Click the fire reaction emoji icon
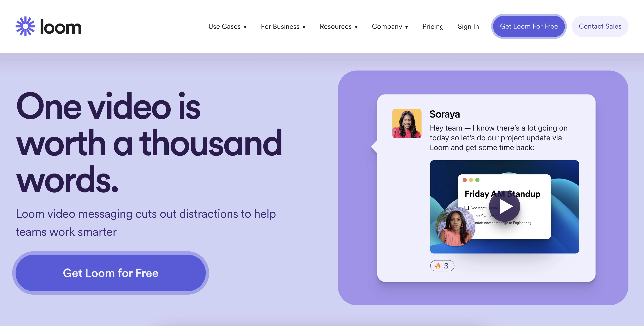 437,265
